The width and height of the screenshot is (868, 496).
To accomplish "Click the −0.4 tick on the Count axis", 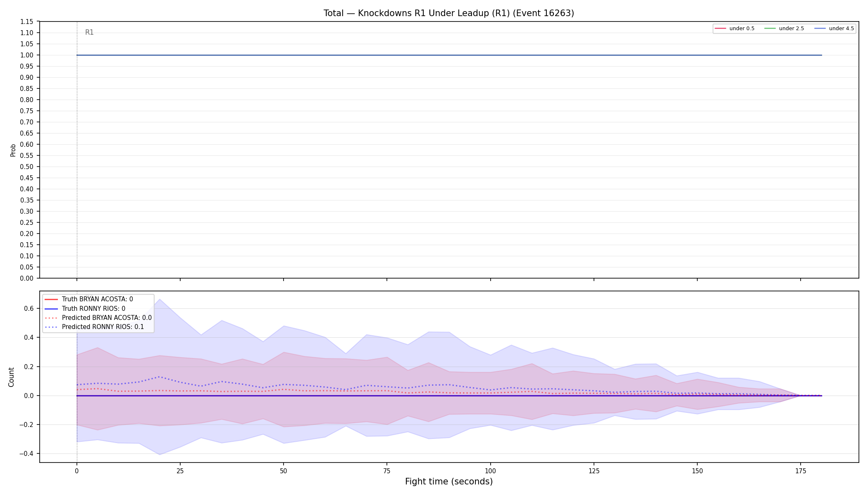I will [26, 453].
